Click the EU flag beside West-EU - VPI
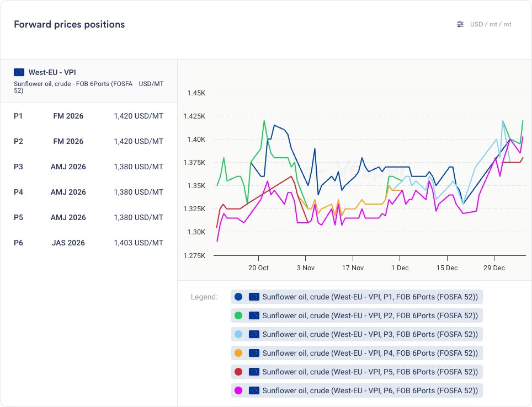Screen dimensions: 532x407 pyautogui.click(x=19, y=72)
